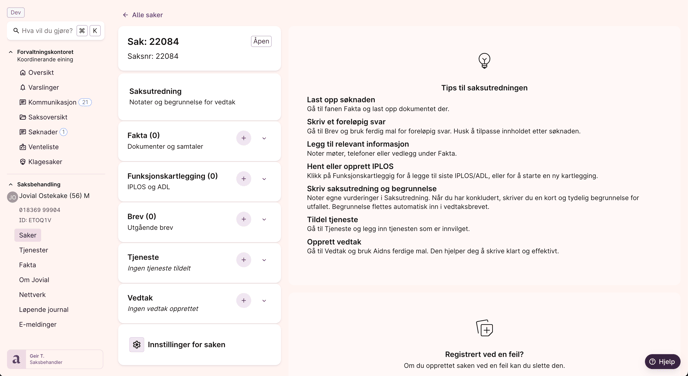
Task: Add a new Funksjonskartlegging with plus icon
Action: tap(244, 179)
